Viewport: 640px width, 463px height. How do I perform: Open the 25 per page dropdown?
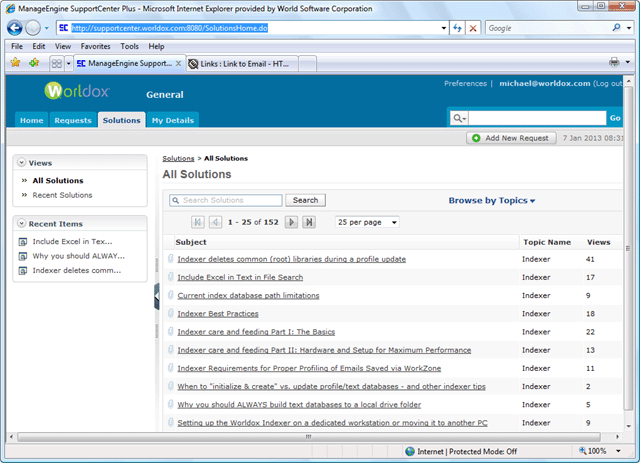click(367, 222)
